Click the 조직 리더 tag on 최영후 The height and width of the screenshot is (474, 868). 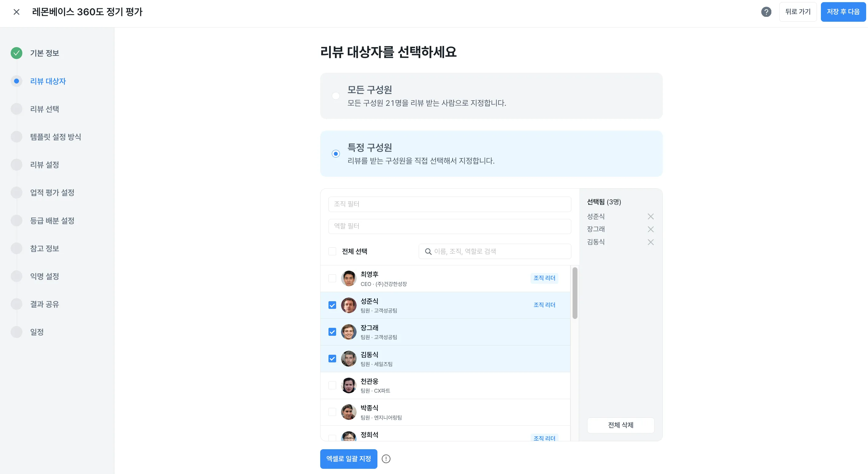point(544,278)
